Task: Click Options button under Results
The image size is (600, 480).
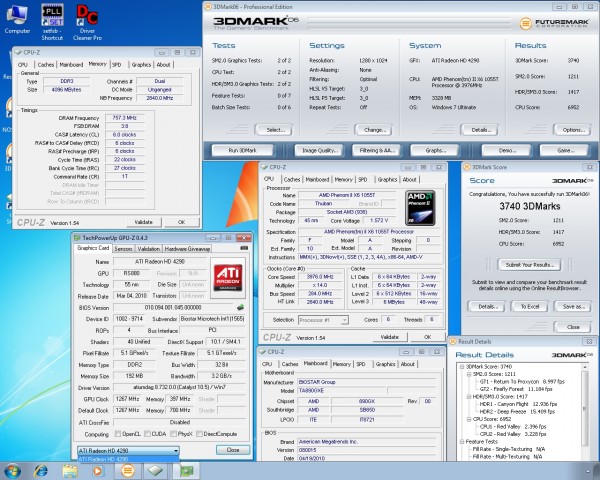Action: click(572, 130)
